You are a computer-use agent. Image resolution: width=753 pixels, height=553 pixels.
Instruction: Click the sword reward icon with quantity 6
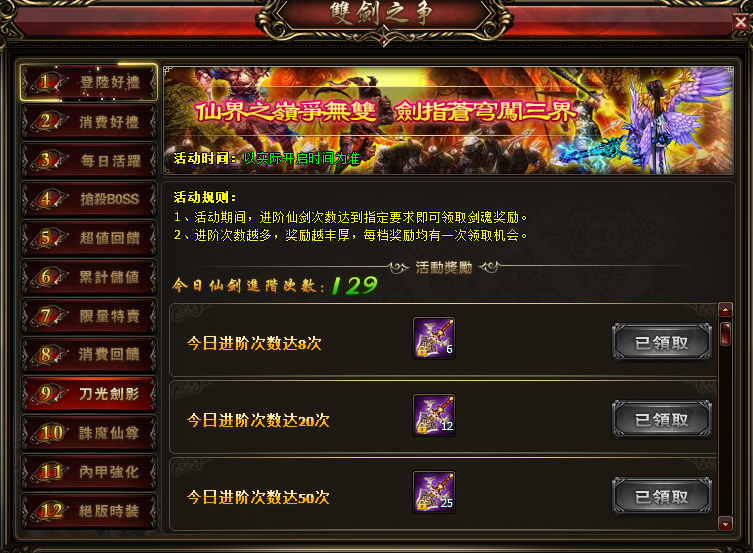(x=434, y=338)
